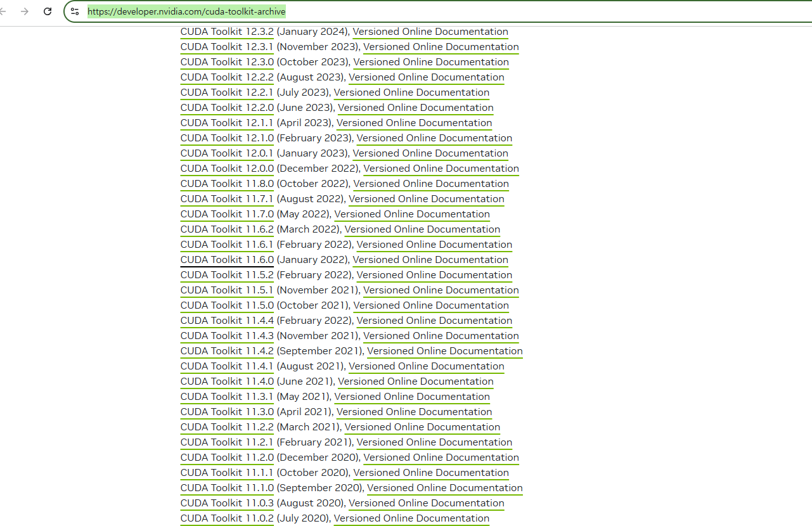The height and width of the screenshot is (526, 812).
Task: Reload the page with the refresh icon
Action: [48, 11]
